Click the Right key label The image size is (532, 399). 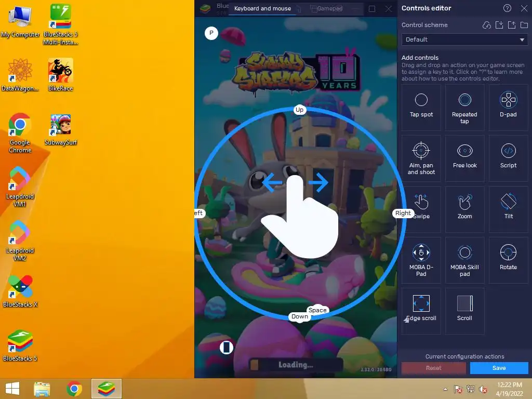pos(403,213)
